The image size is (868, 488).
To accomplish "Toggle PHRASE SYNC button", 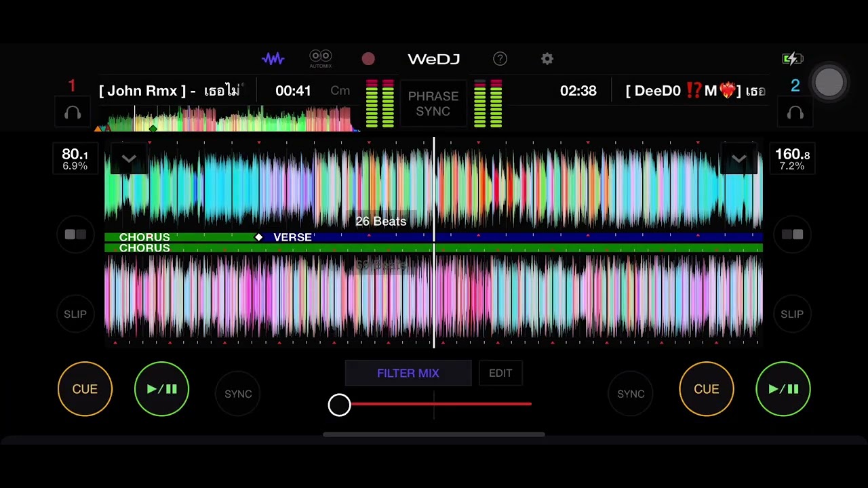I will (433, 104).
